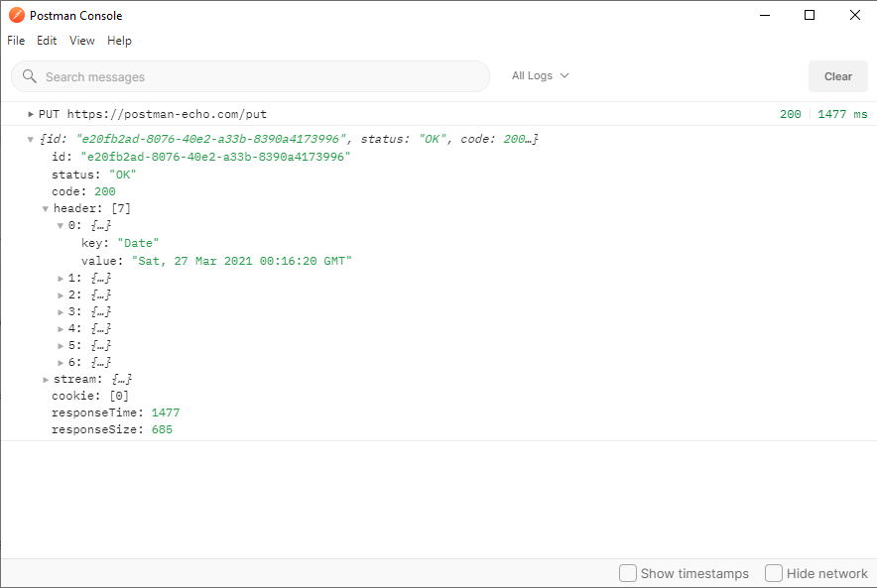Screen dimensions: 877x588
Task: Collapse header item 0
Action: [61, 225]
